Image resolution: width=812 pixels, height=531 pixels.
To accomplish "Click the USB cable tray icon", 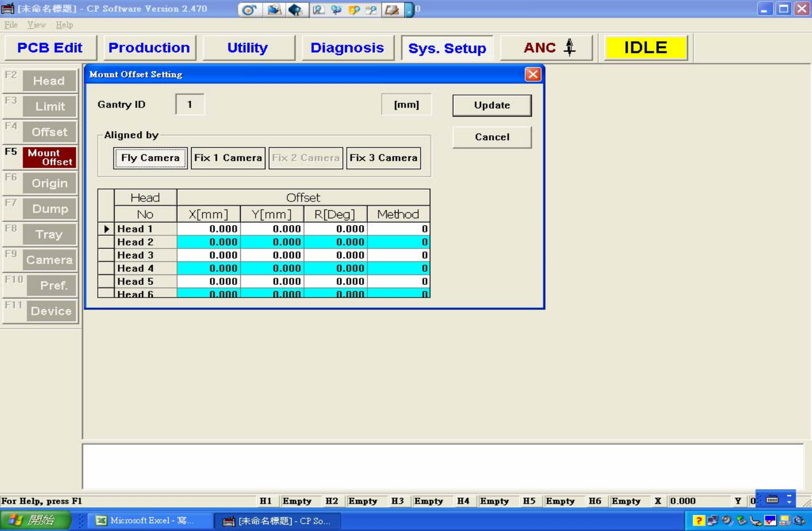I will (x=756, y=520).
